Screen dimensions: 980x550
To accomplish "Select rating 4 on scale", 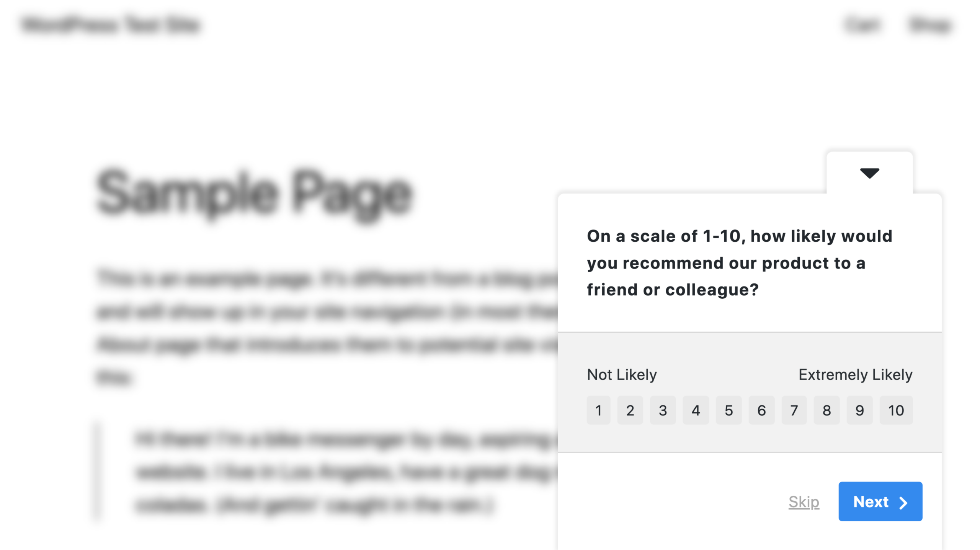I will coord(695,410).
